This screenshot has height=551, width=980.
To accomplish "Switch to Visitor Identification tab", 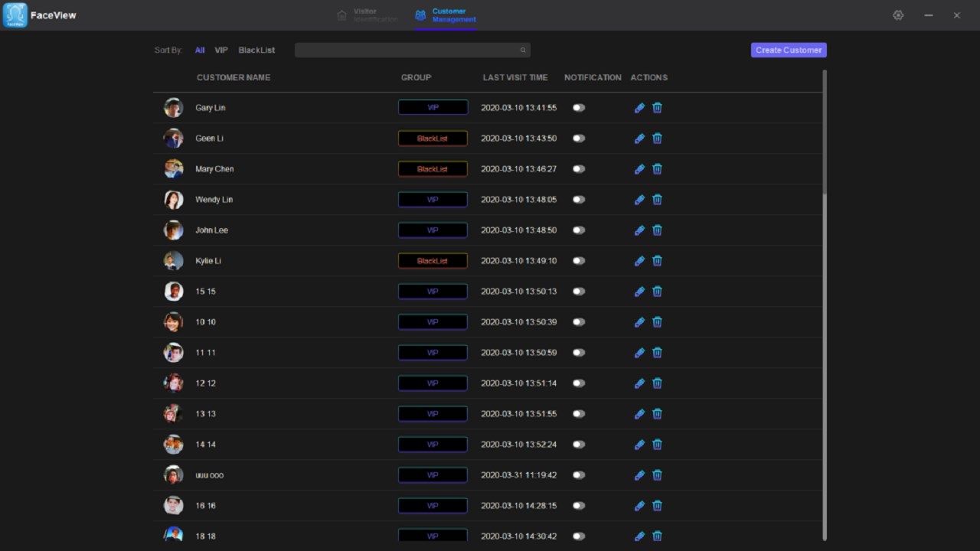I will click(x=367, y=15).
